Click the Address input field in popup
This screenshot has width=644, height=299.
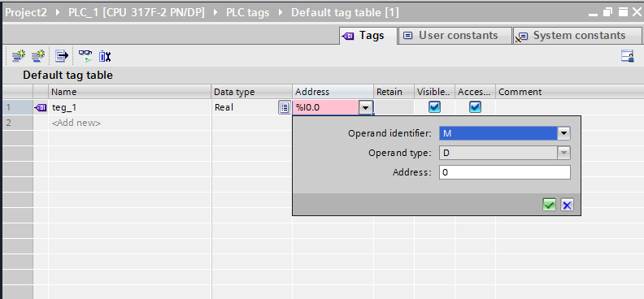tap(505, 173)
